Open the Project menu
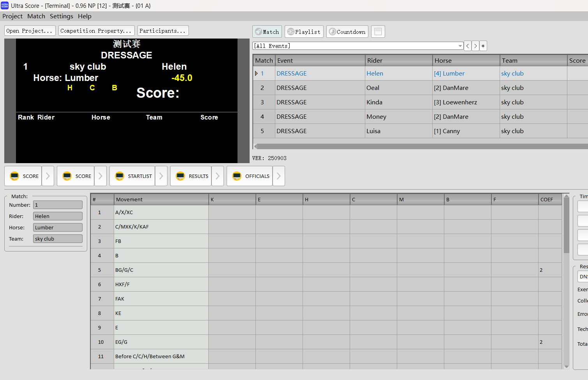The height and width of the screenshot is (380, 588). pyautogui.click(x=12, y=16)
